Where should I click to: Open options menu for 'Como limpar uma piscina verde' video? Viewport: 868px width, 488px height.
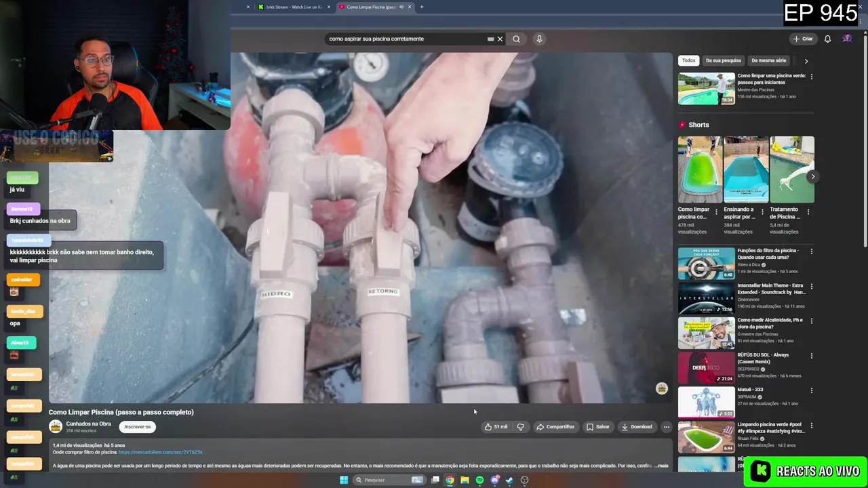[x=812, y=77]
